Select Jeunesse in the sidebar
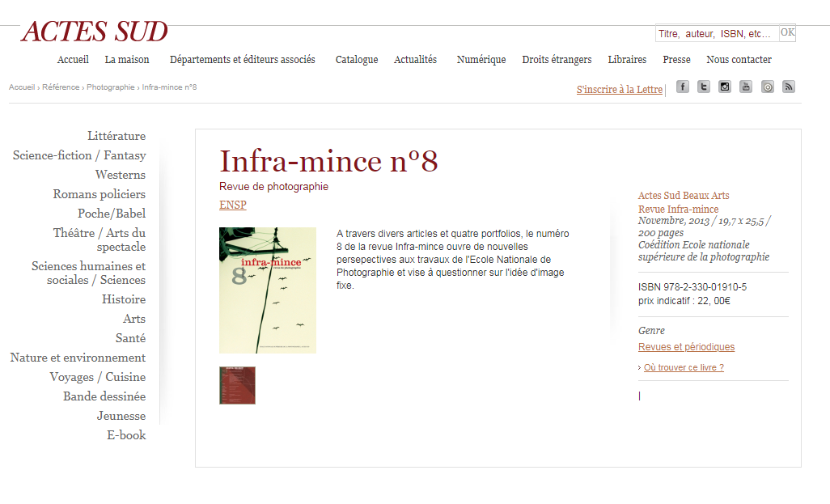The width and height of the screenshot is (830, 504). pos(121,416)
